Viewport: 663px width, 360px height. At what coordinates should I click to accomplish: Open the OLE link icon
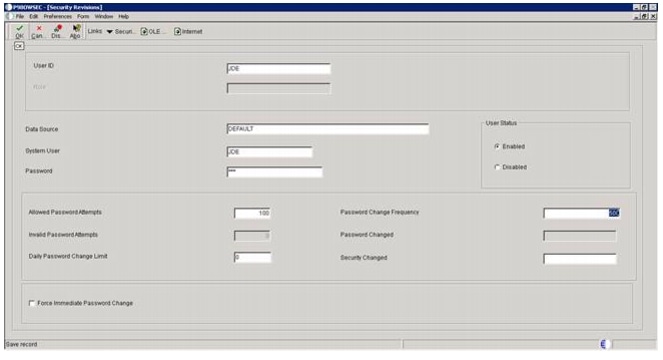[x=144, y=32]
